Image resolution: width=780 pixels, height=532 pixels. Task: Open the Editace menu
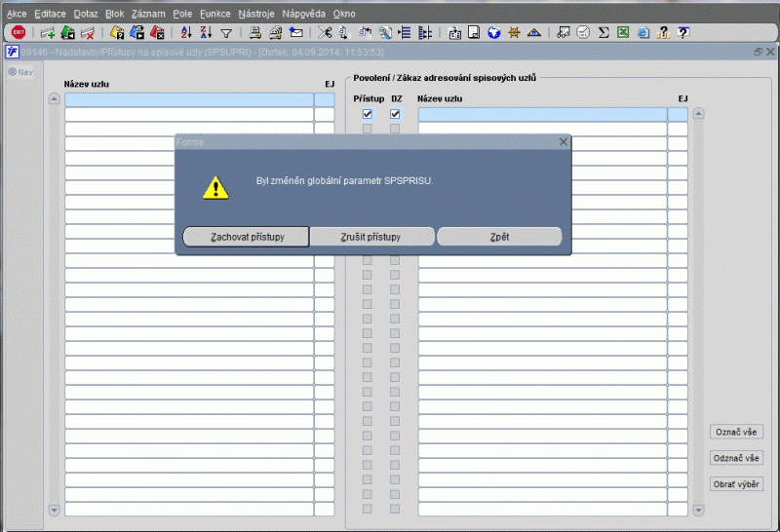(x=51, y=14)
